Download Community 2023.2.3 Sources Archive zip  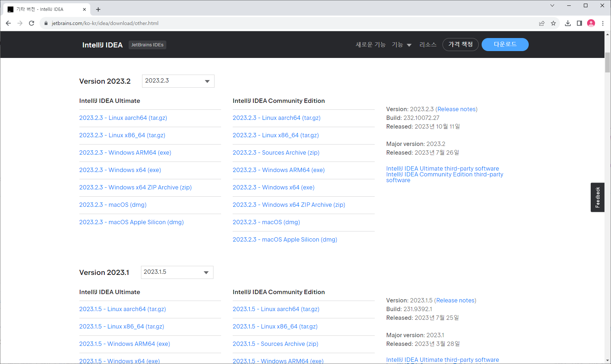coord(276,153)
